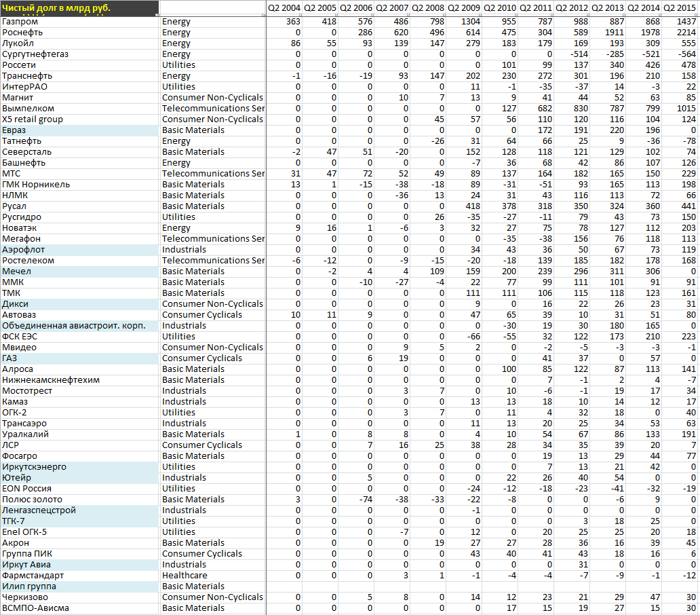
Task: Select the highlighted Иркут Авиа cell
Action: tap(79, 565)
